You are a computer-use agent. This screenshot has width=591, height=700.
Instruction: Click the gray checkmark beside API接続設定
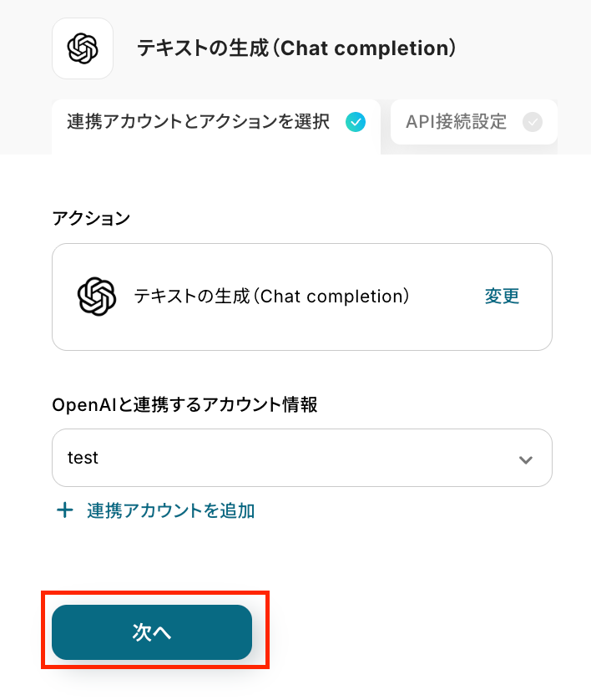pyautogui.click(x=532, y=123)
